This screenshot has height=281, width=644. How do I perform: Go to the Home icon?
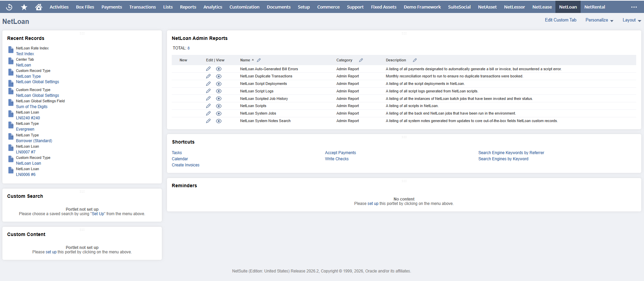39,7
